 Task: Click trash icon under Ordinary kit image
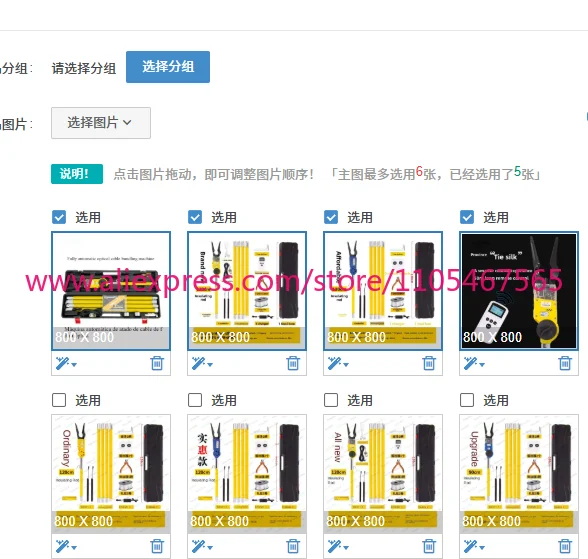point(157,546)
